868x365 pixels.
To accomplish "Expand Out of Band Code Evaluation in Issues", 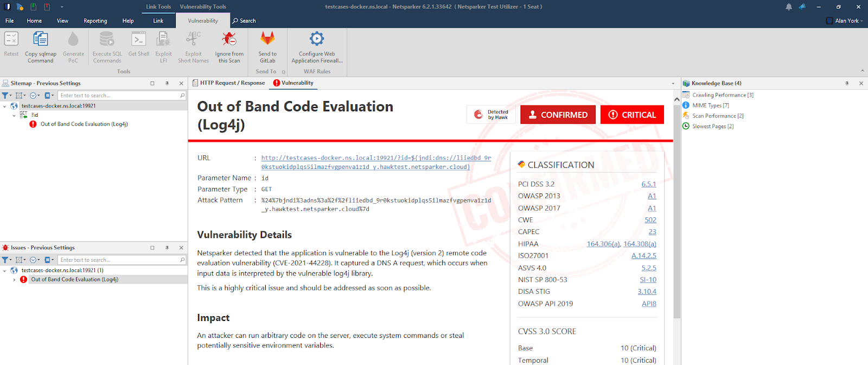I will pyautogui.click(x=14, y=280).
